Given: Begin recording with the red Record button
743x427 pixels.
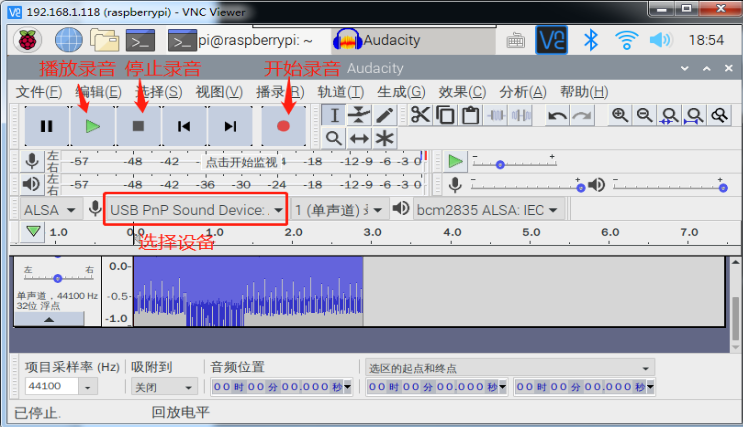Looking at the screenshot, I should point(283,126).
